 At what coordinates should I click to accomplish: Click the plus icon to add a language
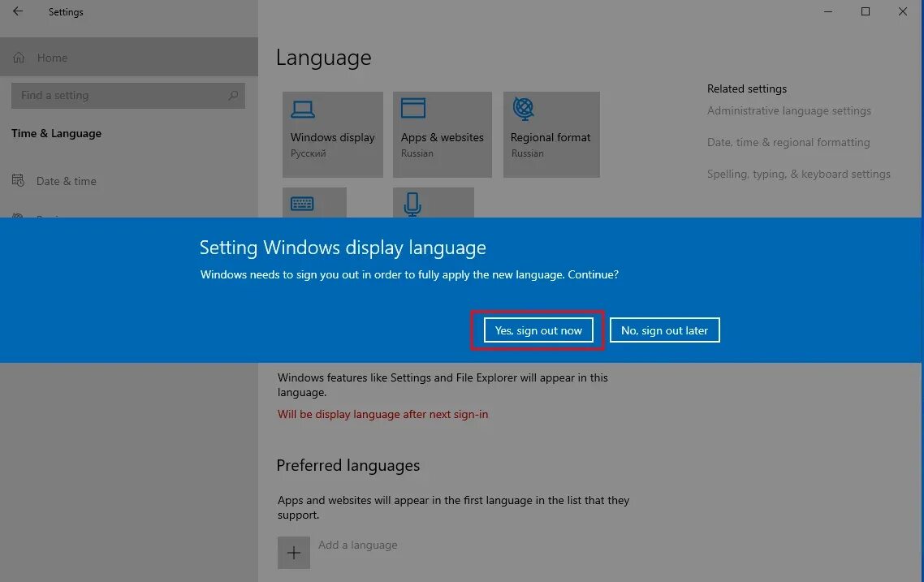(x=293, y=553)
